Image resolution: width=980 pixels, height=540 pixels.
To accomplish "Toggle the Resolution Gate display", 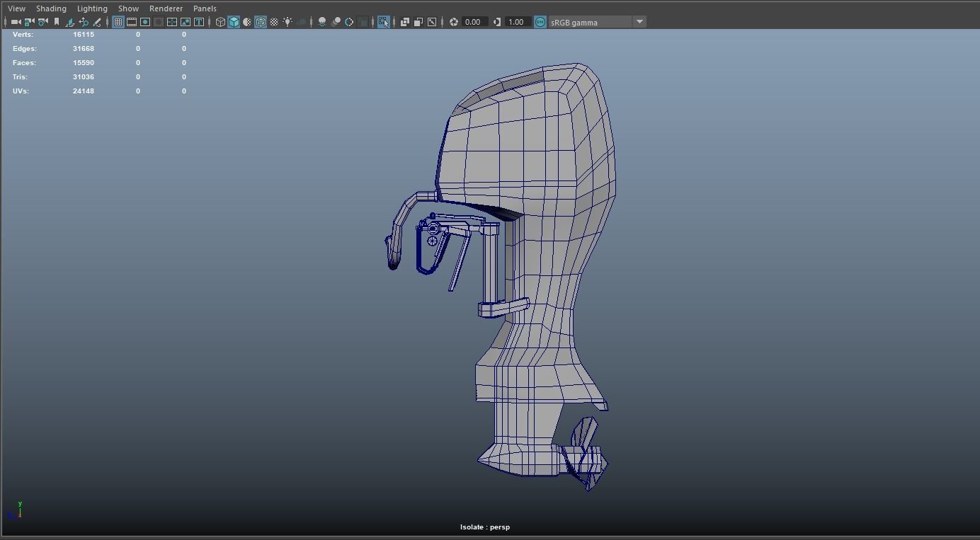I will point(145,22).
